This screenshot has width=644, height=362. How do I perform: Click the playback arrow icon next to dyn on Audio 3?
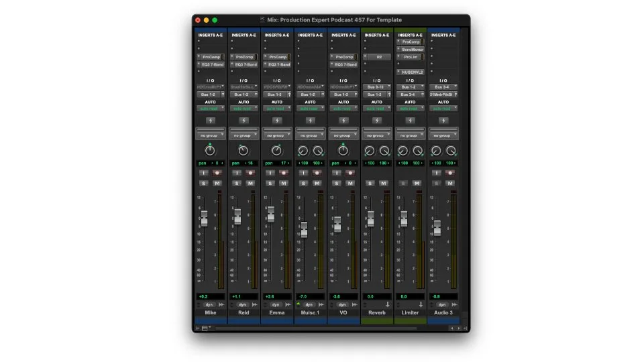click(x=454, y=304)
